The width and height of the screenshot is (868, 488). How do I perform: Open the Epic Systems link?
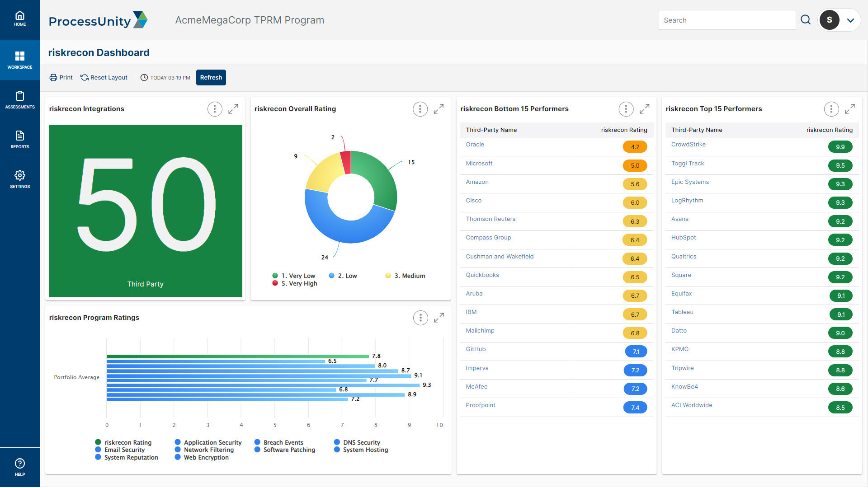[x=690, y=182]
